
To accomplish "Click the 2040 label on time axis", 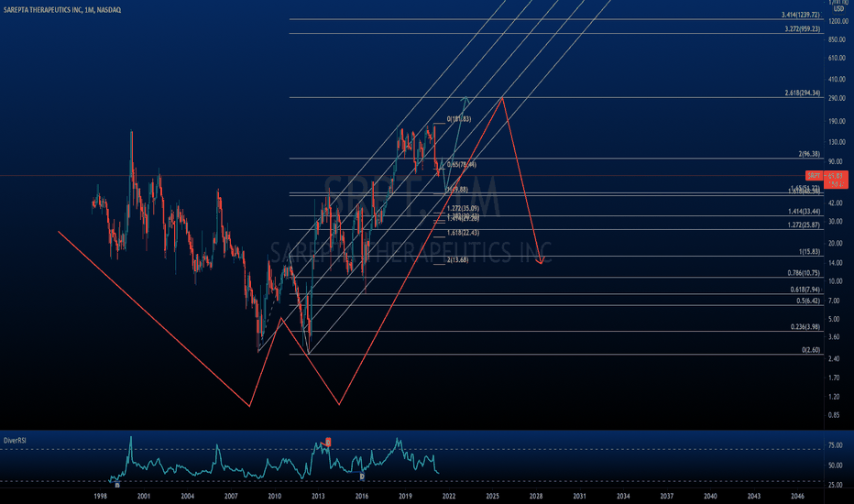I will (710, 497).
